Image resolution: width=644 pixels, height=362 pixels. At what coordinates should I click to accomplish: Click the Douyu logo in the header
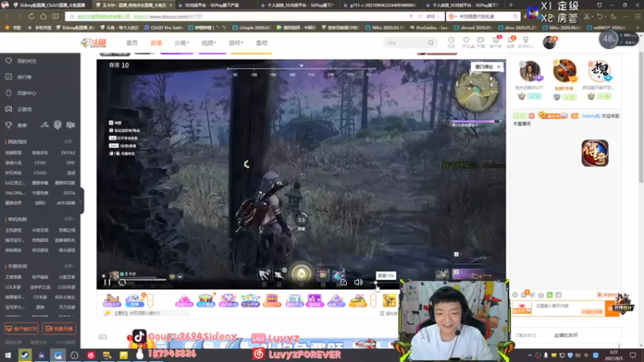pos(93,43)
